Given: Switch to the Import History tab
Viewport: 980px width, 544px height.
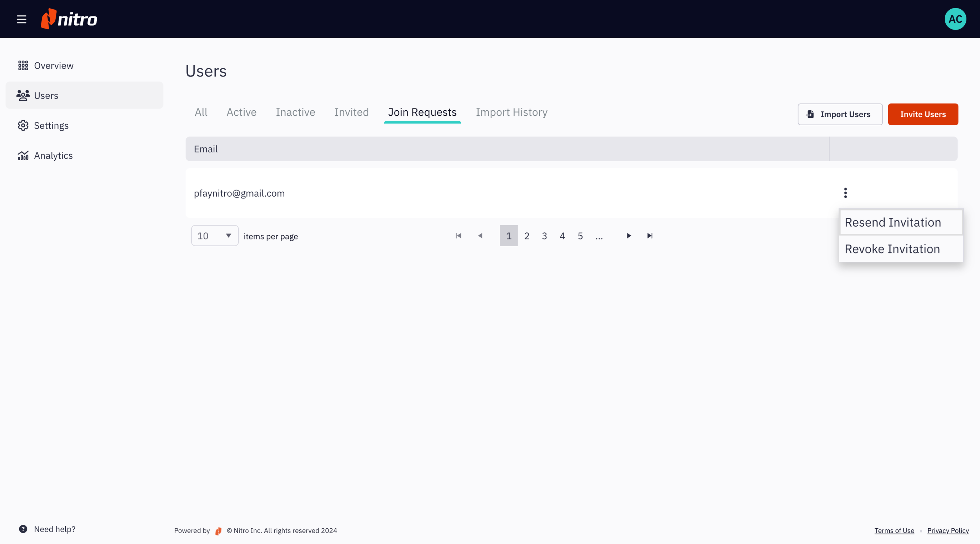Looking at the screenshot, I should click(x=511, y=112).
